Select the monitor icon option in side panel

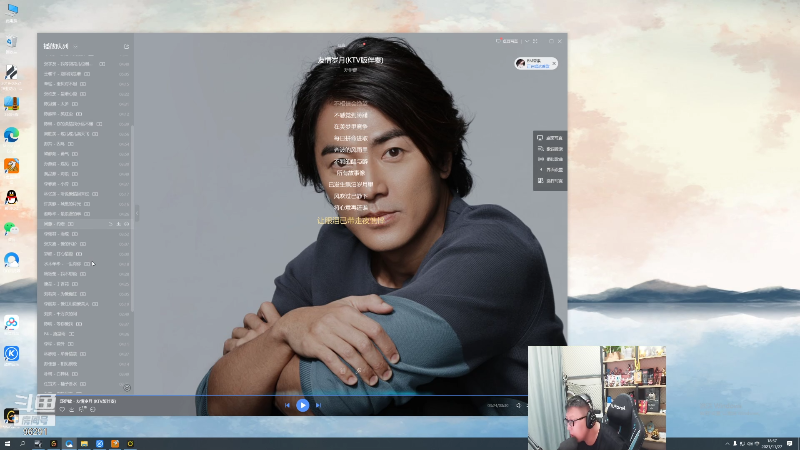550,138
